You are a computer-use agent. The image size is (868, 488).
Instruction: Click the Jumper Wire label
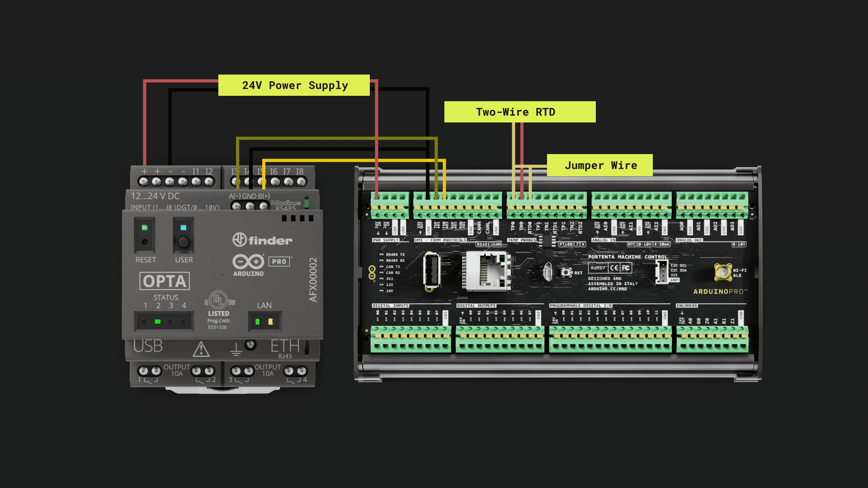point(600,165)
